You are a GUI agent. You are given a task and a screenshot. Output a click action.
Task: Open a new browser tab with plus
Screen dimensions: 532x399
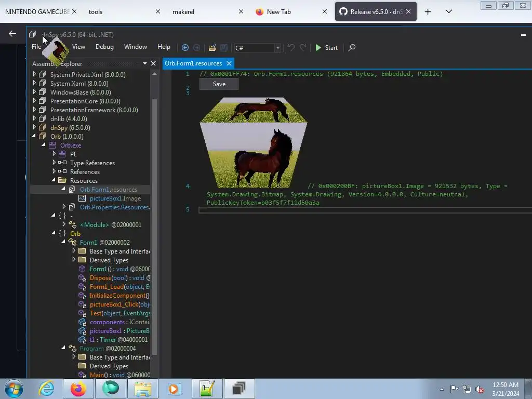pyautogui.click(x=428, y=12)
